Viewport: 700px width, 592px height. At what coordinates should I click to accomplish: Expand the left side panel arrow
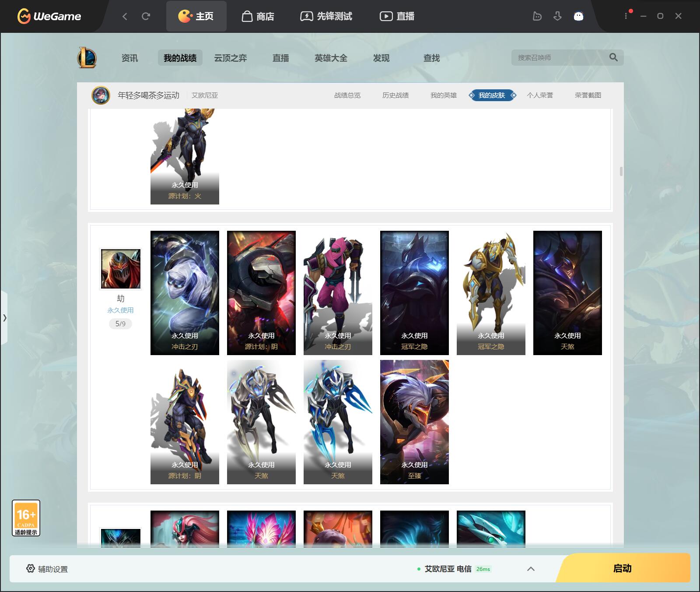point(4,317)
